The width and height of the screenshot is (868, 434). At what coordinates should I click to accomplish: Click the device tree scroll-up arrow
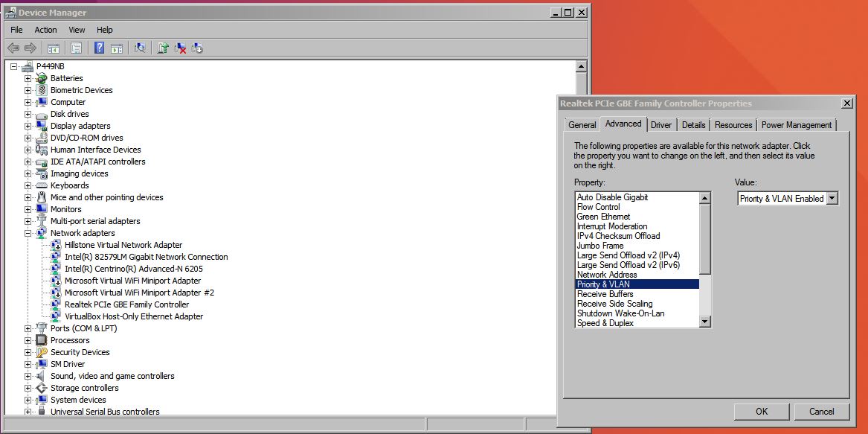581,66
